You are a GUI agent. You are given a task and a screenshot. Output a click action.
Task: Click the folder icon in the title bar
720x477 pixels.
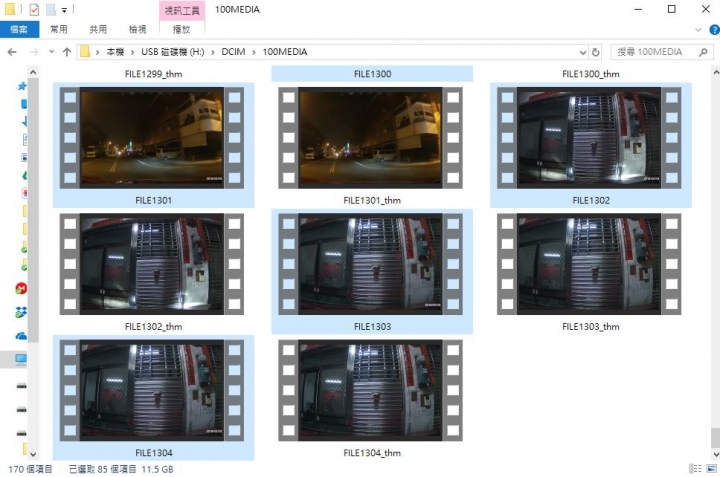point(10,9)
